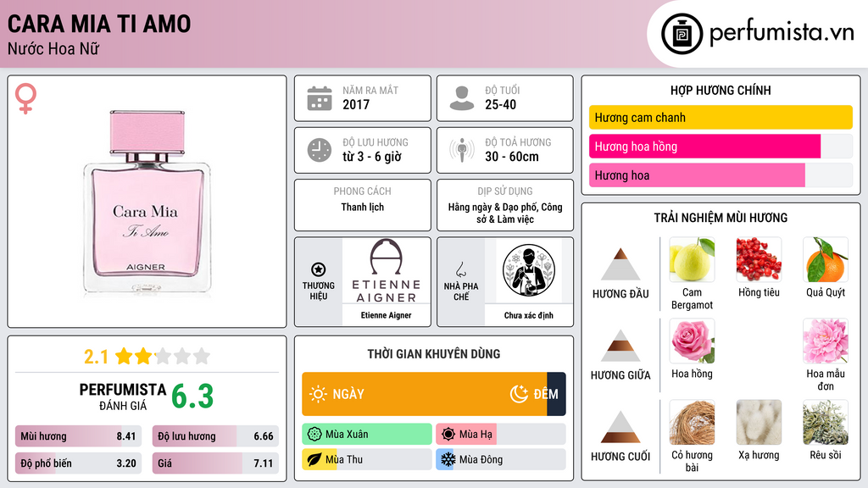Select the Cỏ hương bài vetiver image
The height and width of the screenshot is (488, 868).
pyautogui.click(x=692, y=422)
